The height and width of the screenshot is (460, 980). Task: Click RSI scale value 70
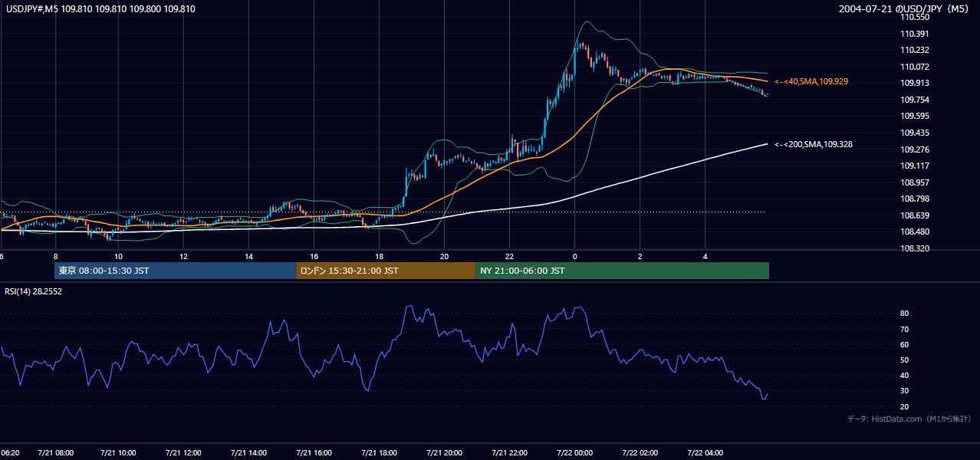(x=904, y=329)
